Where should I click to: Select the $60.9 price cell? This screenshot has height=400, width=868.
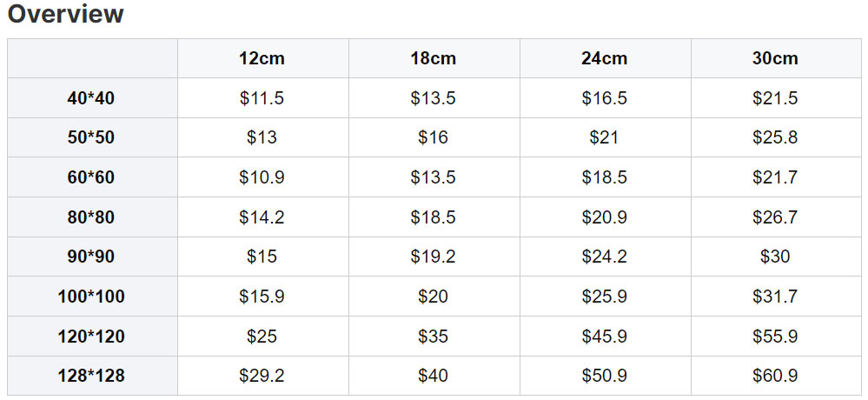[776, 376]
